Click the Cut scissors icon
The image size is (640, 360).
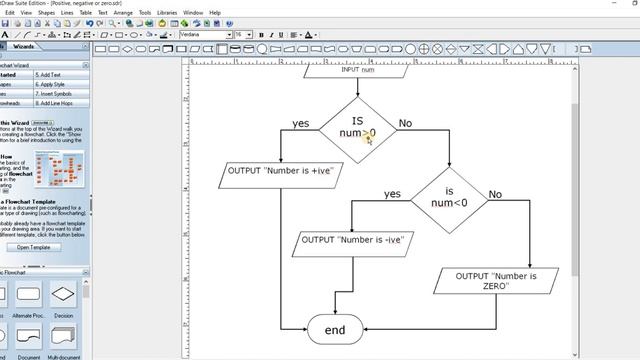[47, 23]
